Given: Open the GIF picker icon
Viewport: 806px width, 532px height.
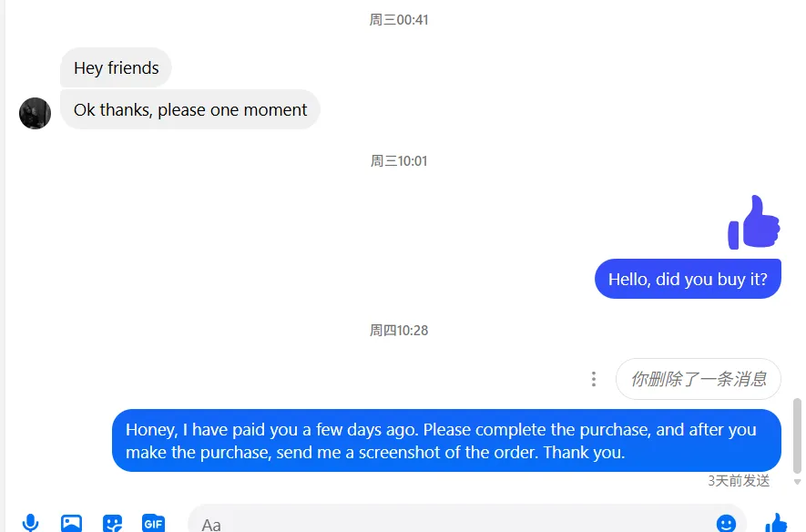Looking at the screenshot, I should coord(153,523).
